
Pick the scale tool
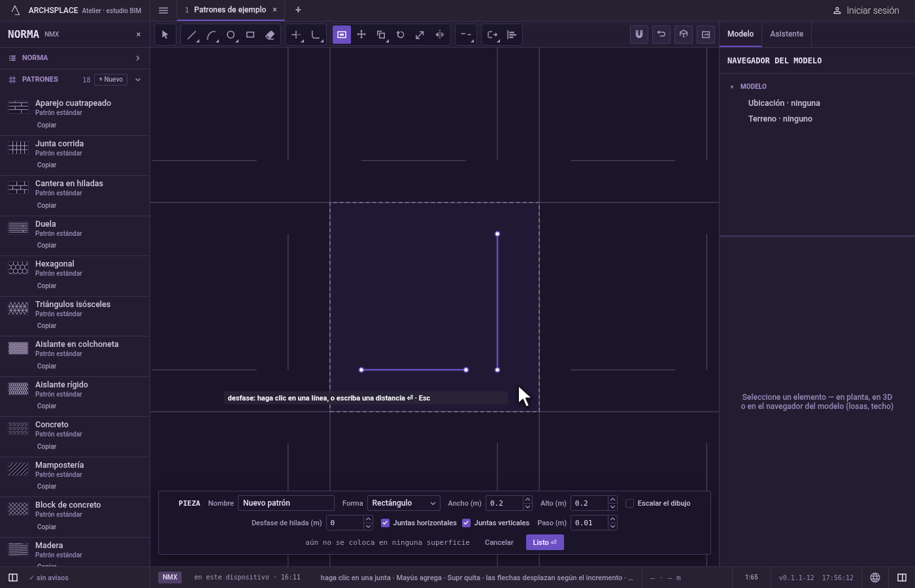coord(420,35)
